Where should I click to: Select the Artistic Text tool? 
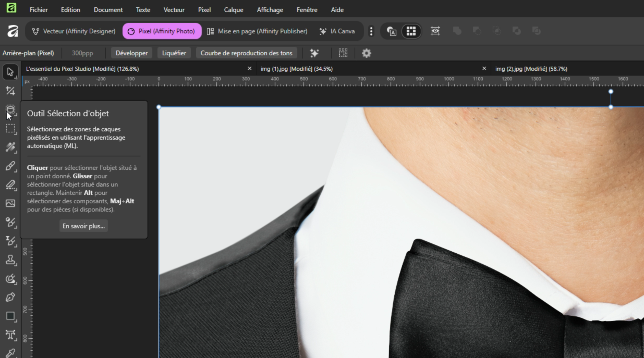click(x=10, y=335)
